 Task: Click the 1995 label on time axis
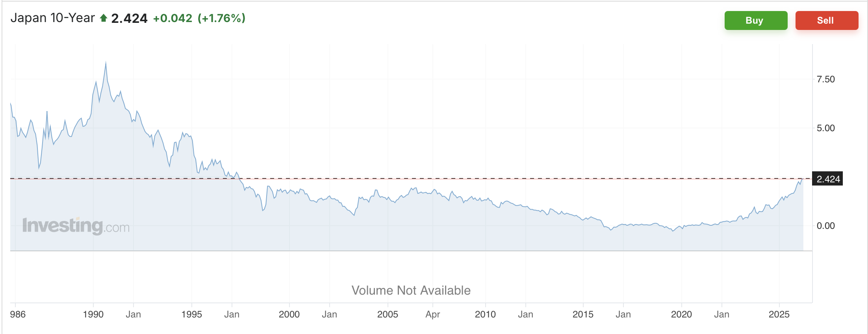191,314
